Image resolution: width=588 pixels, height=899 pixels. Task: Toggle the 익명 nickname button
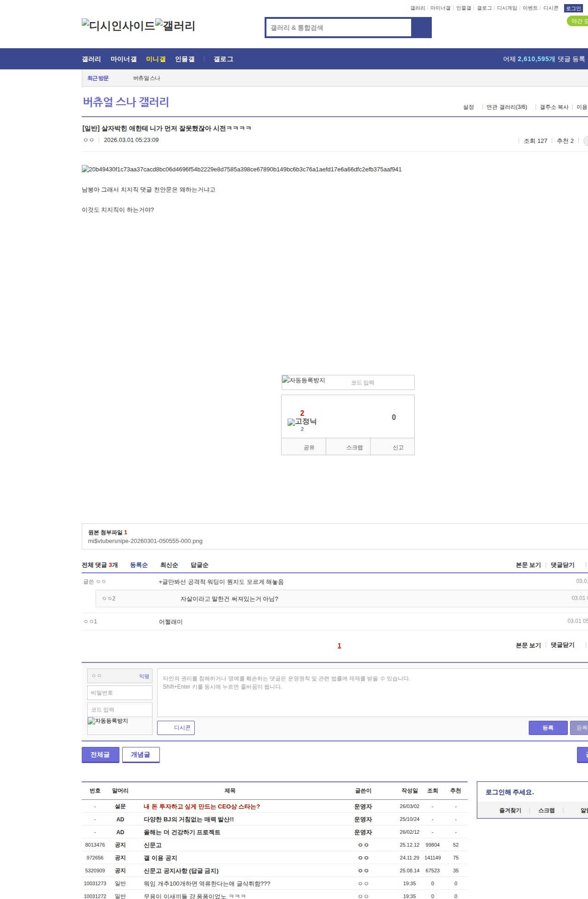coord(144,676)
